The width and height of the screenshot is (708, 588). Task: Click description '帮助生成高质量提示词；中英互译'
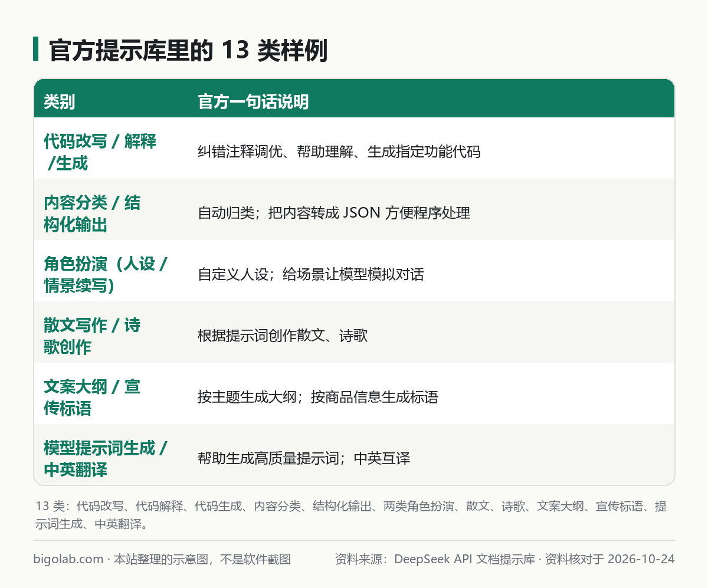coord(304,459)
